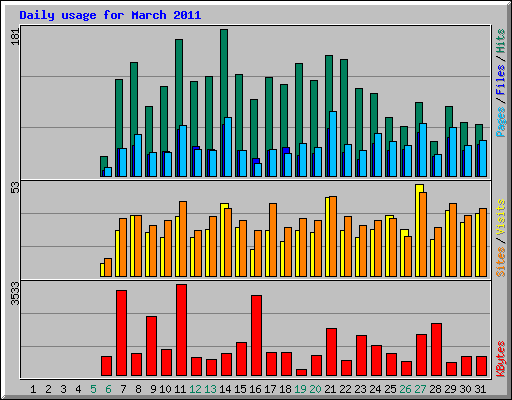Click day 6 on the x-axis
Image resolution: width=512 pixels, height=400 pixels.
tap(108, 389)
